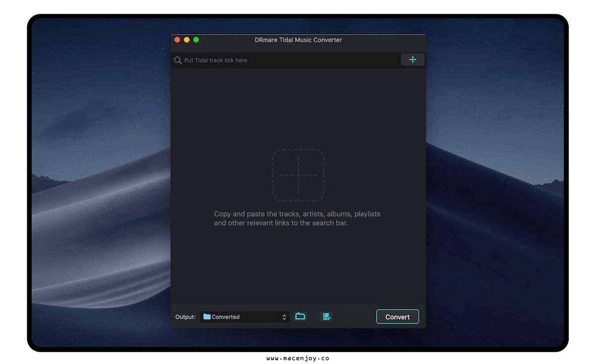Maximize the DRmare window
This screenshot has height=364, width=595.
(x=196, y=40)
